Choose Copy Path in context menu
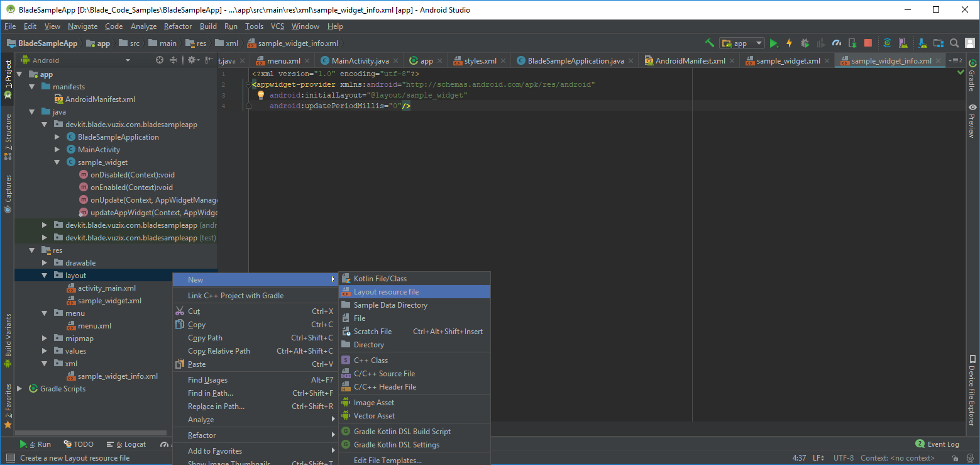Image resolution: width=980 pixels, height=465 pixels. coord(255,338)
